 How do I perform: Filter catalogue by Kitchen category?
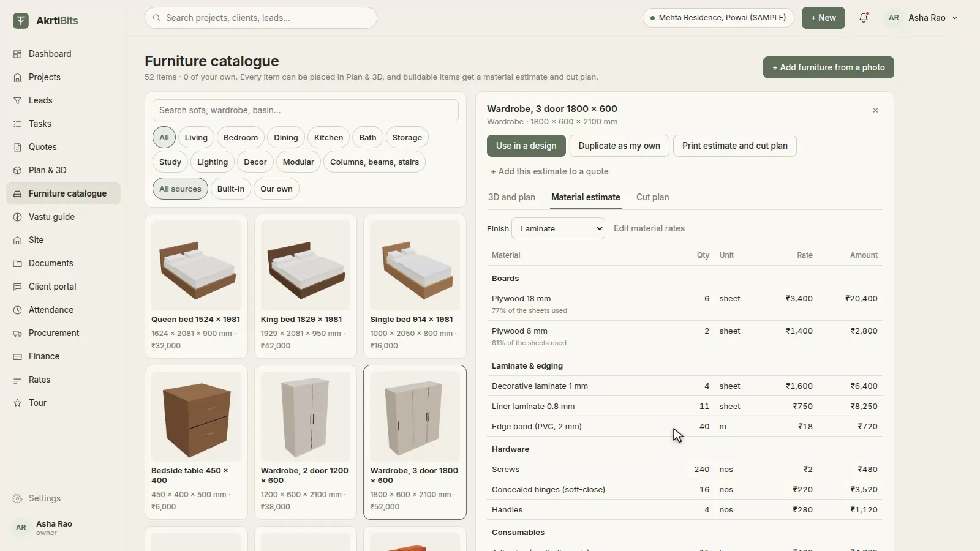click(328, 137)
